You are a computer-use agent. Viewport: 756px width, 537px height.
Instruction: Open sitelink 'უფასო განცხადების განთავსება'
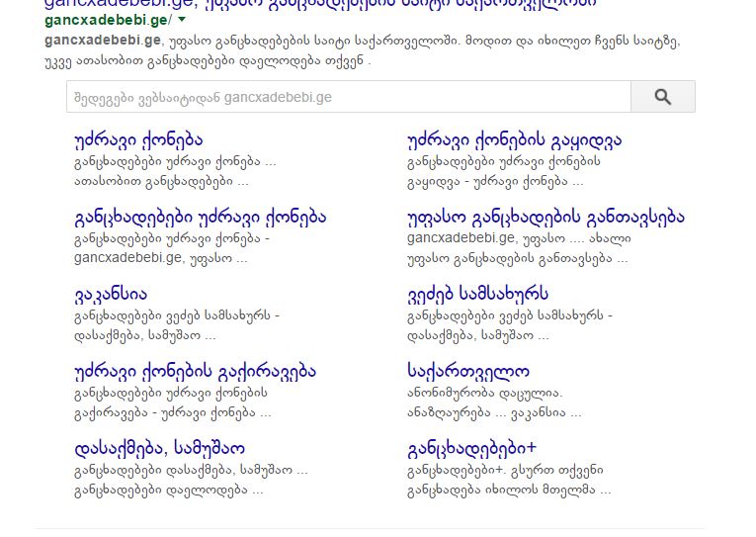tap(546, 218)
